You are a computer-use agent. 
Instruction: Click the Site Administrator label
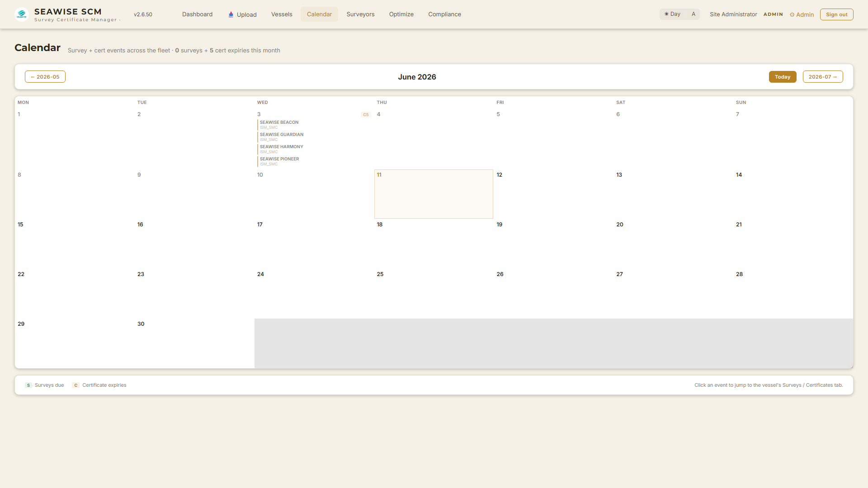pos(733,14)
